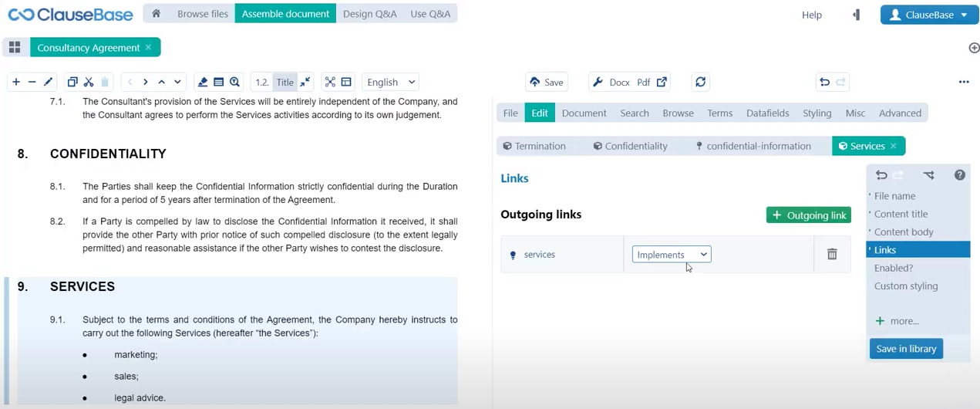Open the Confidentiality clause tab
The height and width of the screenshot is (409, 980).
[x=630, y=146]
